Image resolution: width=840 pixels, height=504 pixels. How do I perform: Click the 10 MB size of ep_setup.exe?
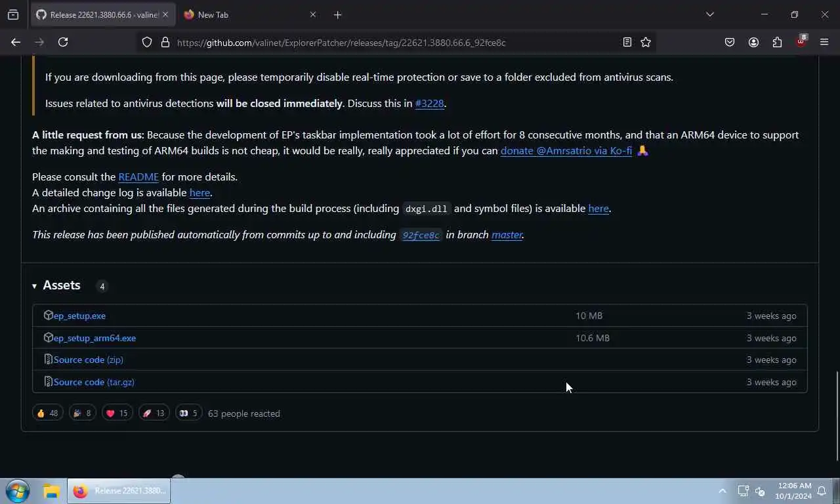589,316
